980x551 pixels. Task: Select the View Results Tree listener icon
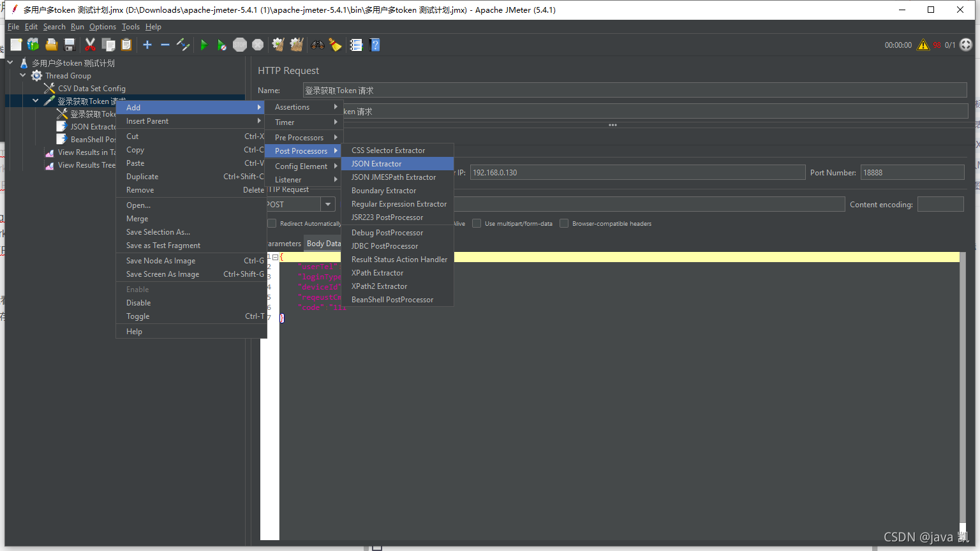pos(49,165)
